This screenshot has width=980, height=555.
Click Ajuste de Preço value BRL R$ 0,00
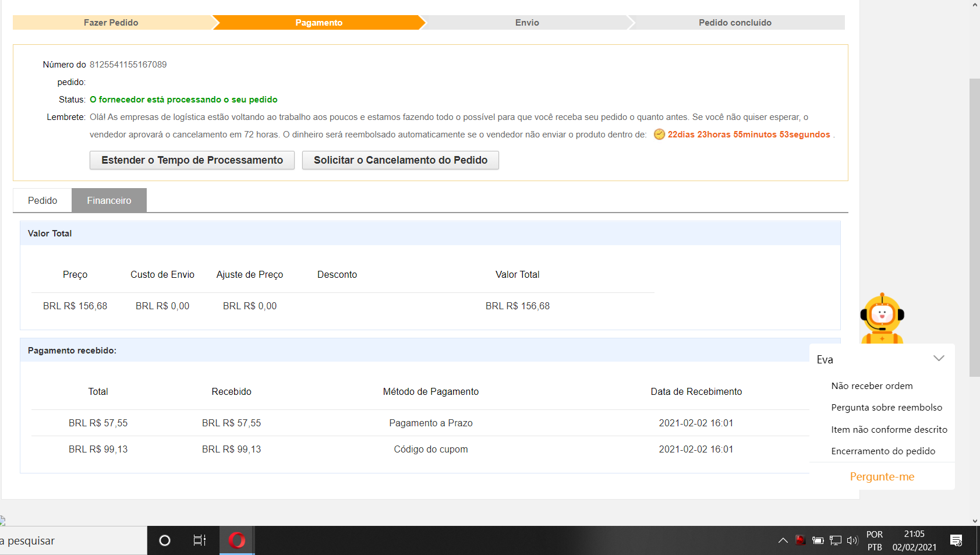(250, 306)
